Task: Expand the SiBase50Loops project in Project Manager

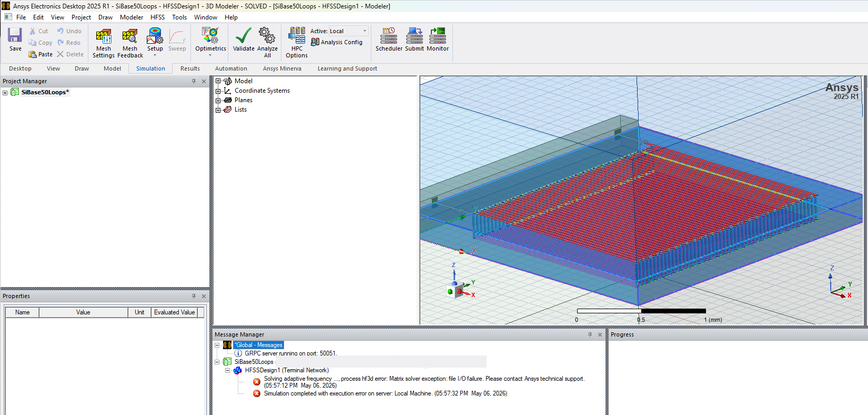Action: click(5, 93)
